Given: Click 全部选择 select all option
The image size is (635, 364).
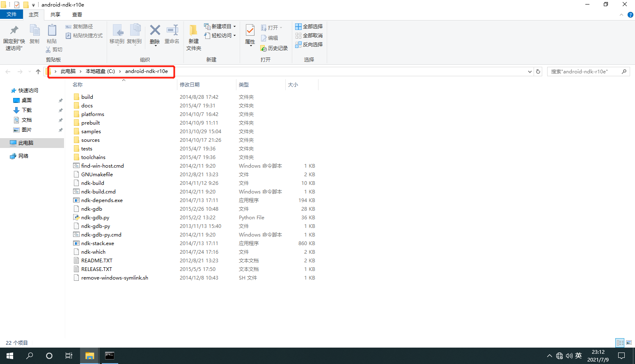Looking at the screenshot, I should (x=309, y=26).
